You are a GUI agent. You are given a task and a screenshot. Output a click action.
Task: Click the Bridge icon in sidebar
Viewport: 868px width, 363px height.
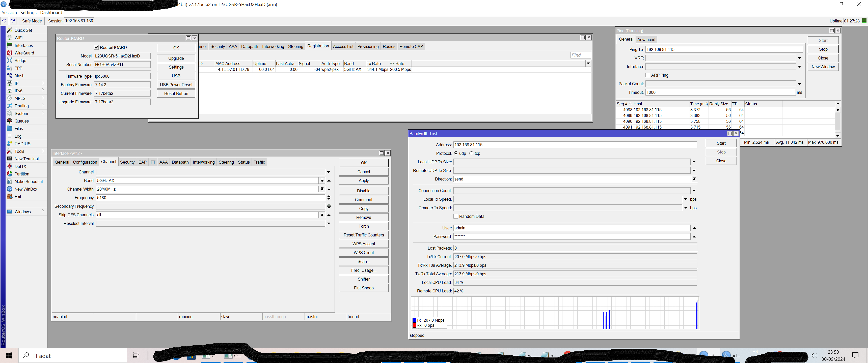tap(9, 60)
